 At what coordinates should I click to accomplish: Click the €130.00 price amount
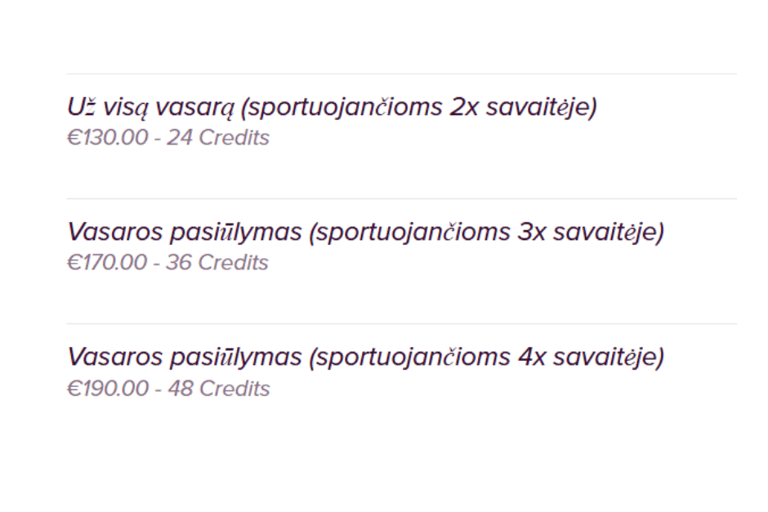pos(107,138)
